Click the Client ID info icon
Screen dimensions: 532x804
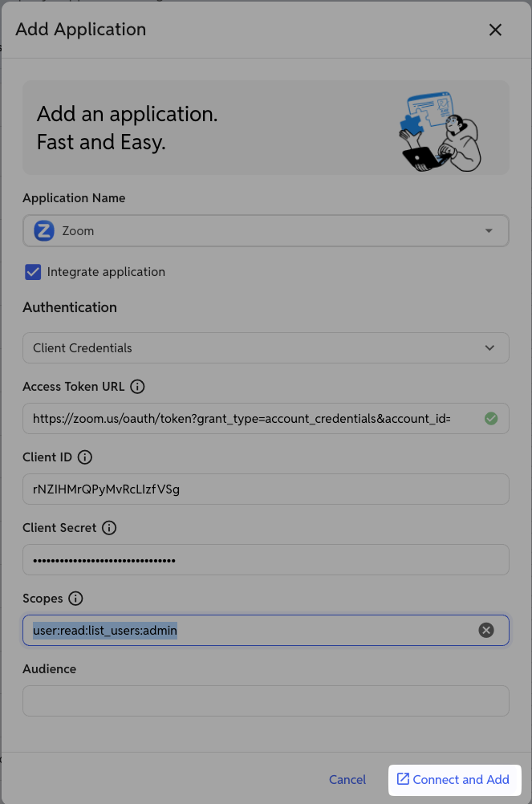(85, 457)
